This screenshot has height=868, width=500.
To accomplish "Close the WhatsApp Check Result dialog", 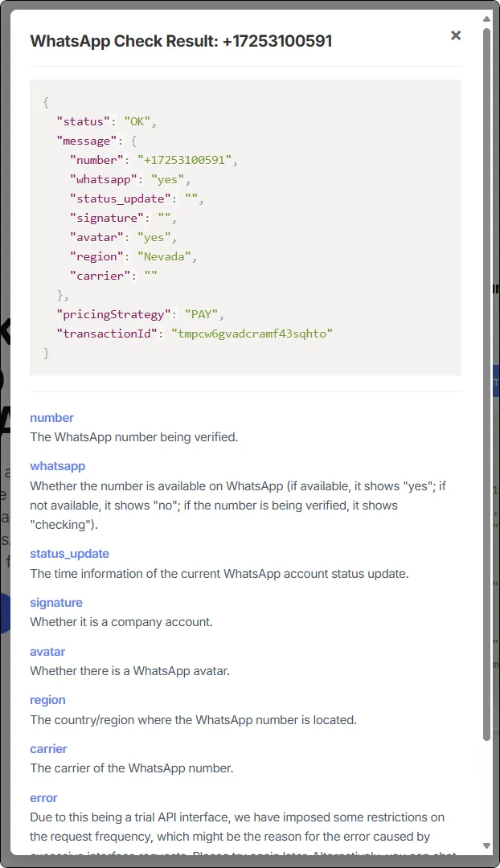I will tap(456, 35).
